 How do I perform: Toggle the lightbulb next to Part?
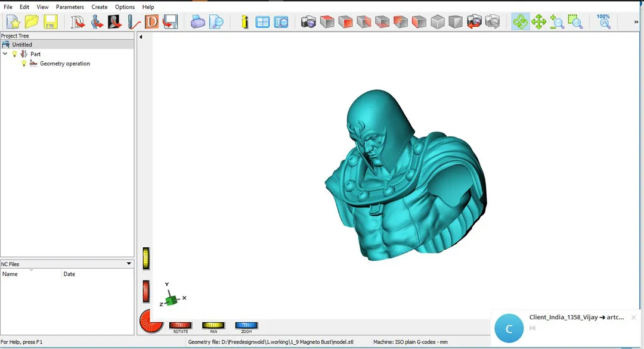15,54
